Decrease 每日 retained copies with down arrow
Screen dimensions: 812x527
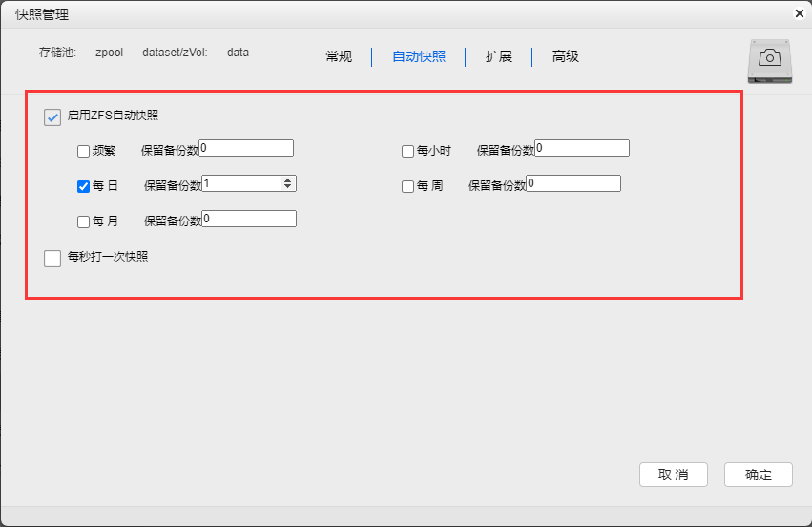coord(288,187)
